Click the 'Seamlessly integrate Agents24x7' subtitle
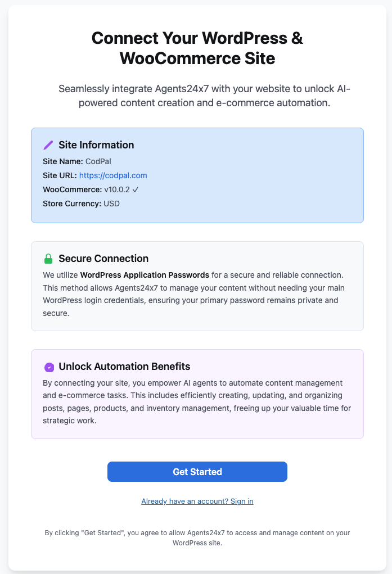Viewport: 392px width, 574px height. [205, 96]
